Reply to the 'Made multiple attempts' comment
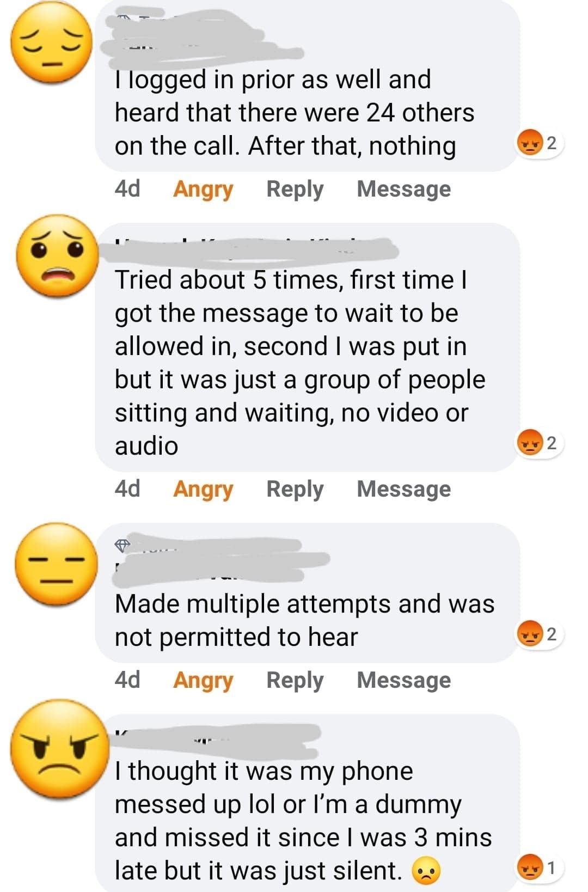The image size is (588, 892). pos(295,680)
